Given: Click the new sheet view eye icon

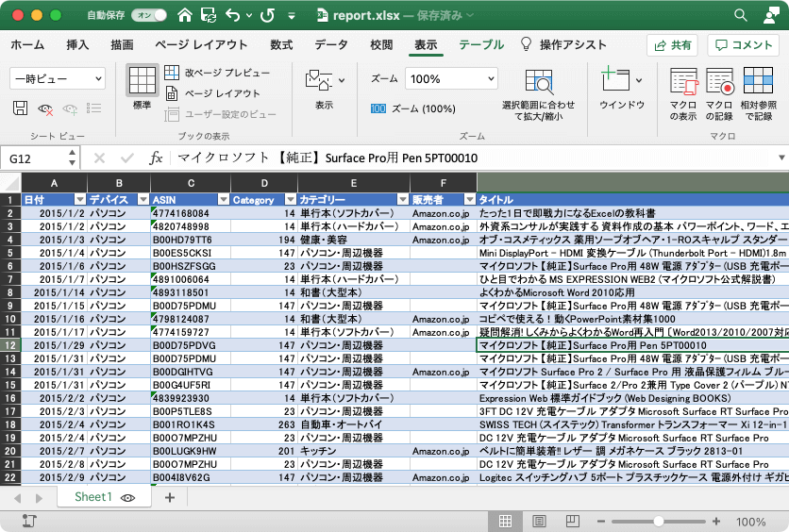Looking at the screenshot, I should click(70, 108).
